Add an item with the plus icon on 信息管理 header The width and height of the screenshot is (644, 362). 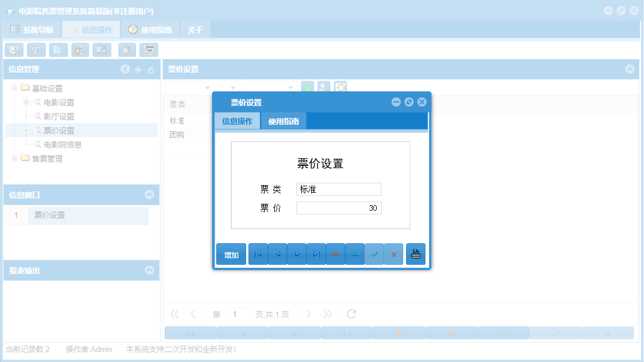coord(138,69)
